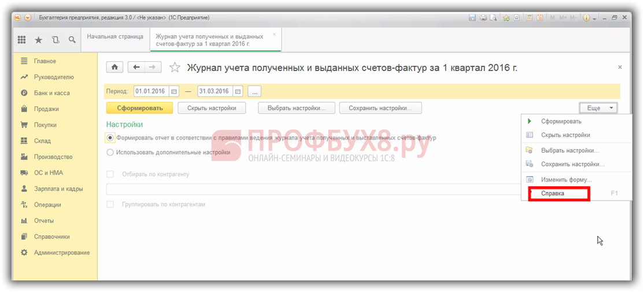Open the ОС и НМА section
The height and width of the screenshot is (292, 644).
coord(54,173)
